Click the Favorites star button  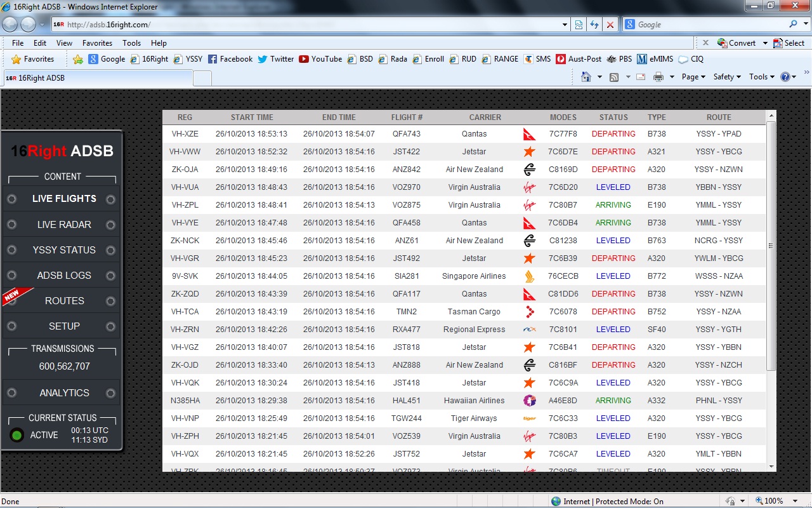click(33, 59)
